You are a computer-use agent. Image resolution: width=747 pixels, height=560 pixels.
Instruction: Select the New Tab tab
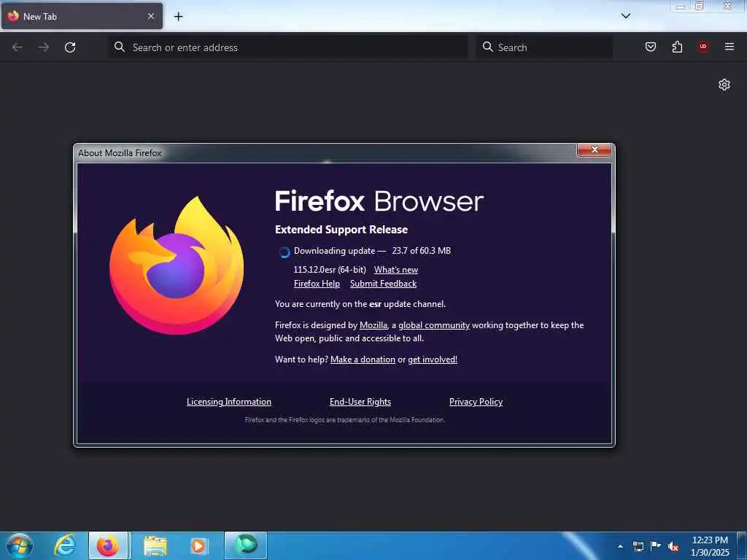pyautogui.click(x=82, y=16)
